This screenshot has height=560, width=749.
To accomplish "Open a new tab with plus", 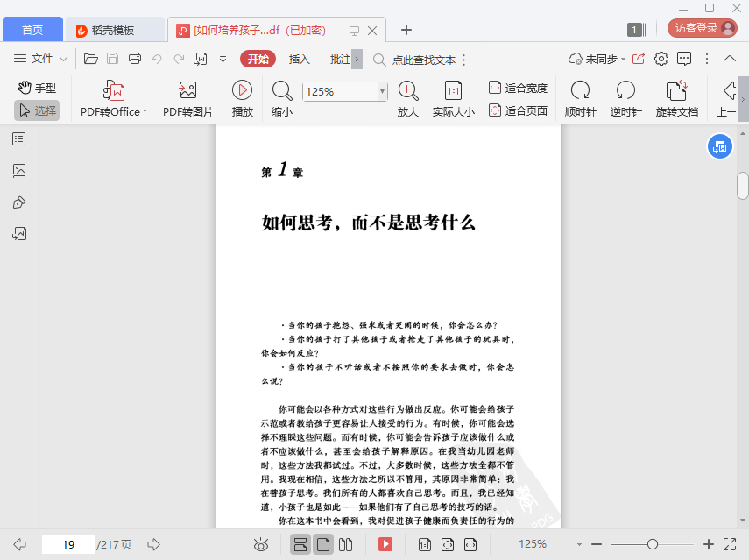I will click(406, 30).
